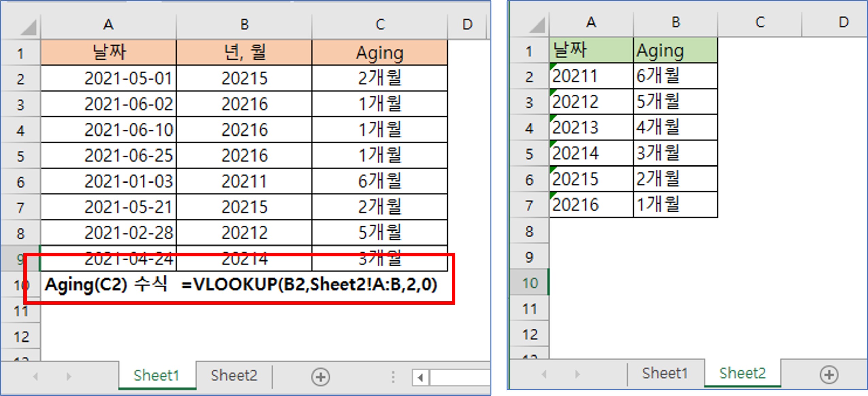Viewport: 868px width, 396px height.
Task: Switch to Sheet2 tab in left workbook
Action: point(234,376)
